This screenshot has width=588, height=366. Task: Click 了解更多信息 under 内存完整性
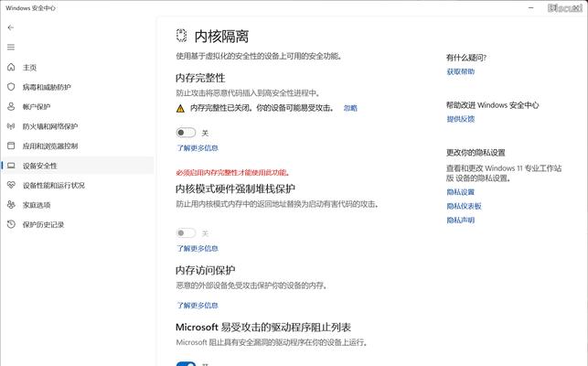tap(198, 148)
